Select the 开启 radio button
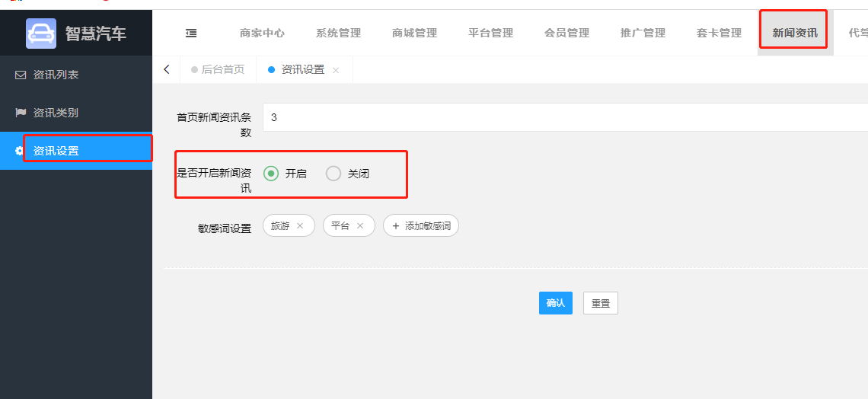Screen dimensions: 868x399 coord(271,173)
